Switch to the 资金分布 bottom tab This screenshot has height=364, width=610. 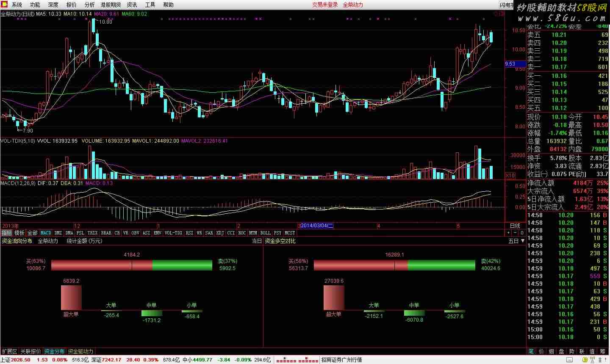tap(55, 351)
